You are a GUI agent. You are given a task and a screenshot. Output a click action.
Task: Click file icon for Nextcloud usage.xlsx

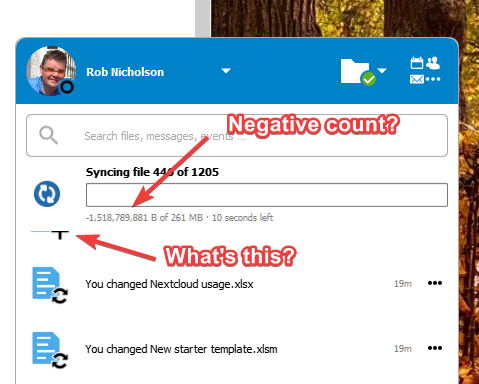[50, 285]
